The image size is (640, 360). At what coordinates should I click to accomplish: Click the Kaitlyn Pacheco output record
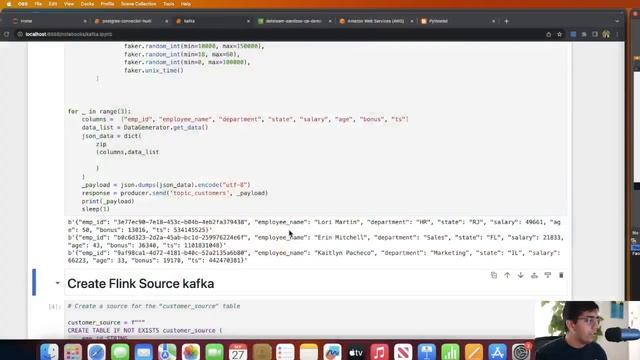314,256
